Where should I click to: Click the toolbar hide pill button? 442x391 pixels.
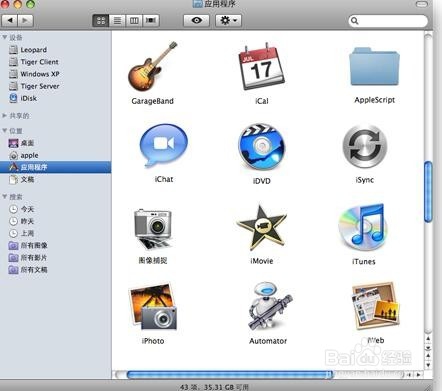422,4
